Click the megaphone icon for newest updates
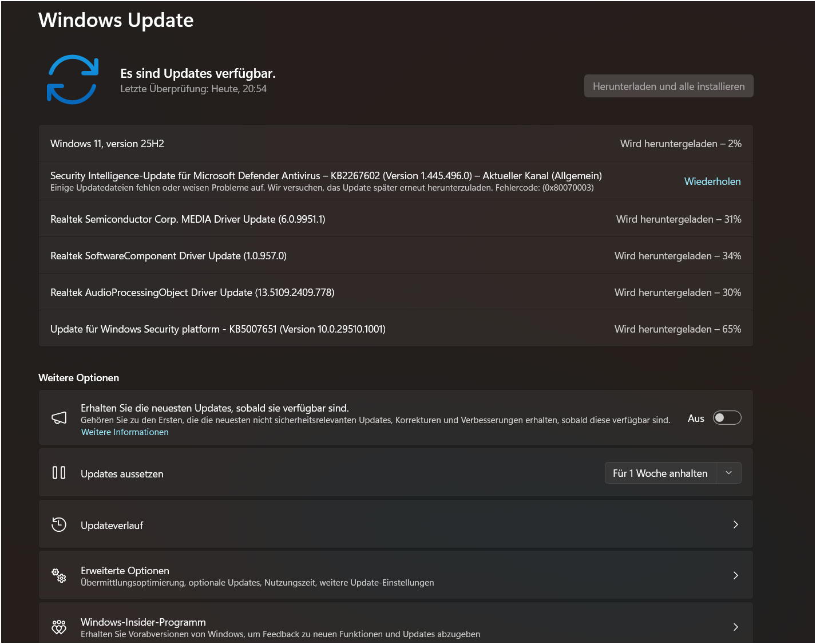The height and width of the screenshot is (644, 816). coord(59,418)
